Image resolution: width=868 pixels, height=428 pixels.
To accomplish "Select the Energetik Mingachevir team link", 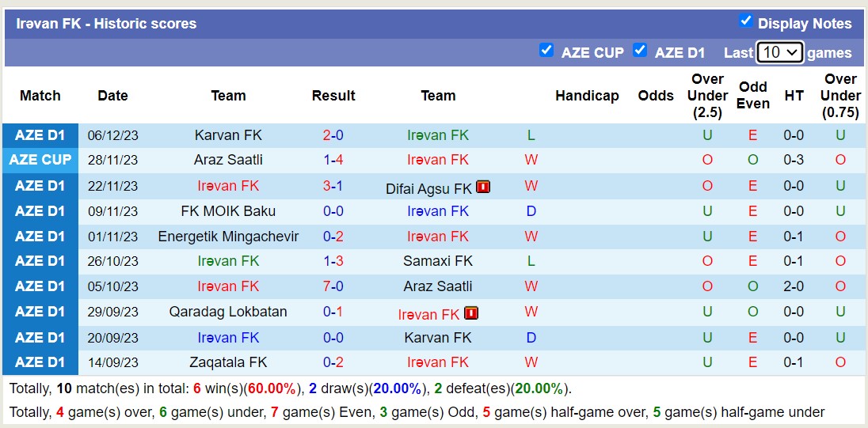I will pos(228,237).
